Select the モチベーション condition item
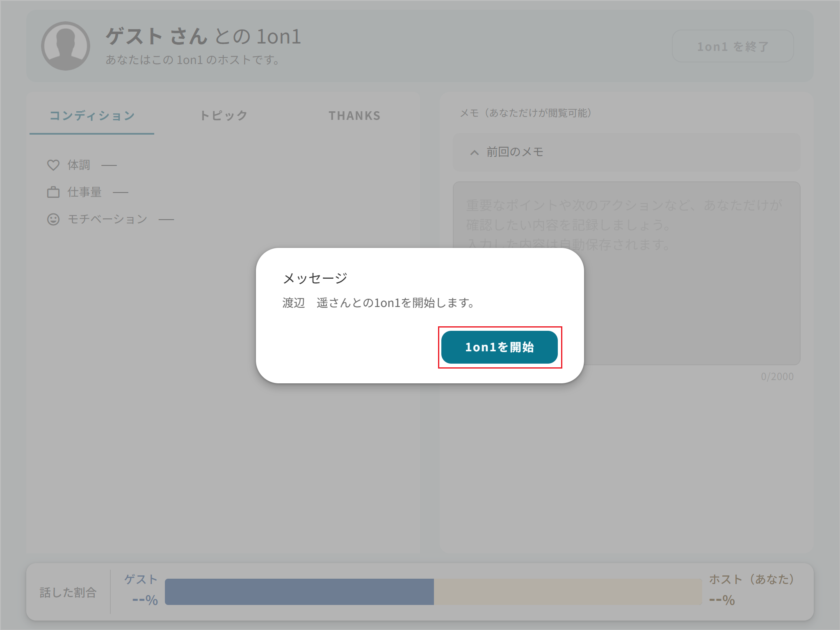Screen dimensions: 840x630 pos(107,219)
